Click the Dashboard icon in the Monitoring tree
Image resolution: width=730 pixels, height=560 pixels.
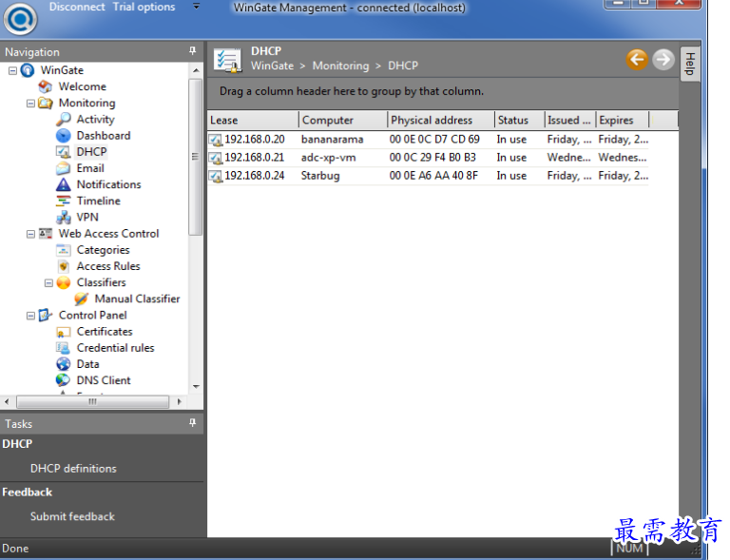[x=63, y=136]
